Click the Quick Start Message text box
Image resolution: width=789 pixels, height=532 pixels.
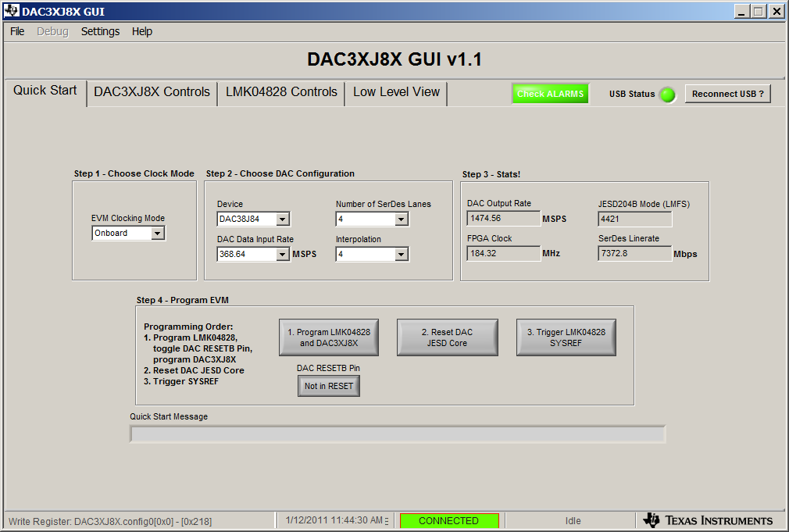398,434
